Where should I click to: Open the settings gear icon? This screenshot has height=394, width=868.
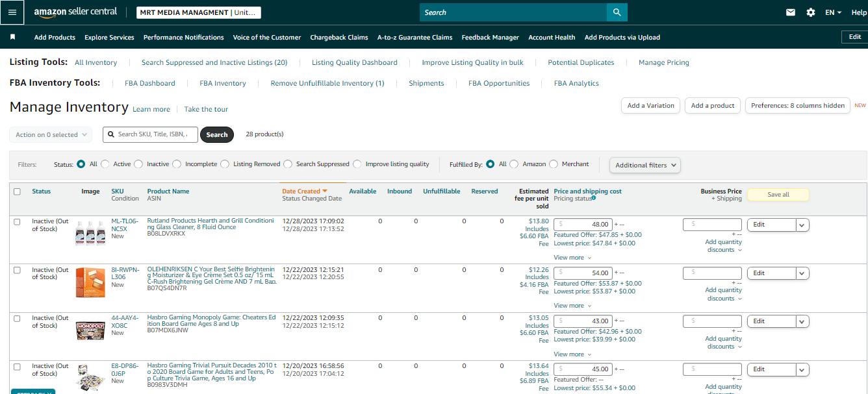810,12
